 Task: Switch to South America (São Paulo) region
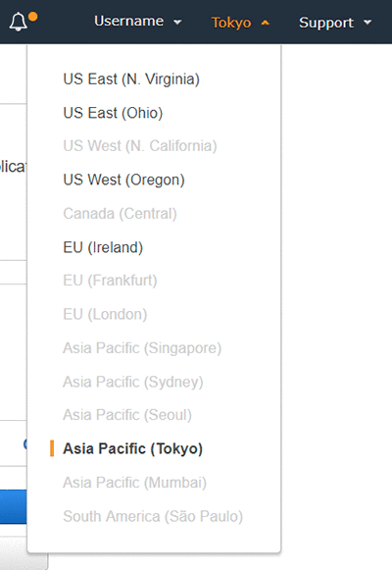tap(153, 517)
